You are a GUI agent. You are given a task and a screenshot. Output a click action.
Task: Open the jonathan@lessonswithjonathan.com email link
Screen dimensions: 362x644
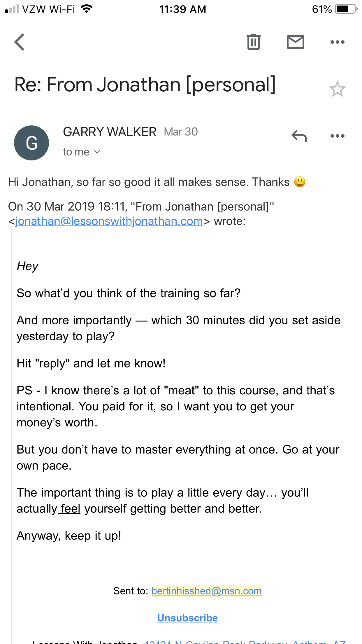tap(109, 221)
